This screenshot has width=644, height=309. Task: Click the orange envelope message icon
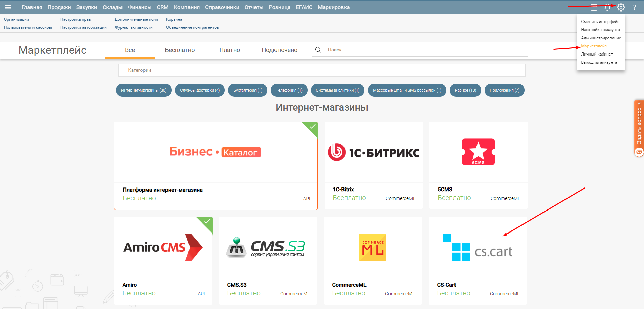[x=639, y=152]
